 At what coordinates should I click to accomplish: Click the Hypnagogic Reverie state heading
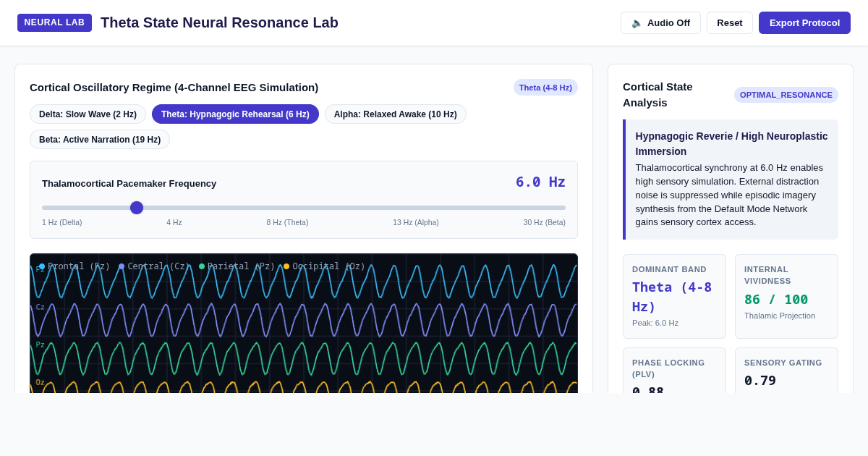pyautogui.click(x=731, y=143)
